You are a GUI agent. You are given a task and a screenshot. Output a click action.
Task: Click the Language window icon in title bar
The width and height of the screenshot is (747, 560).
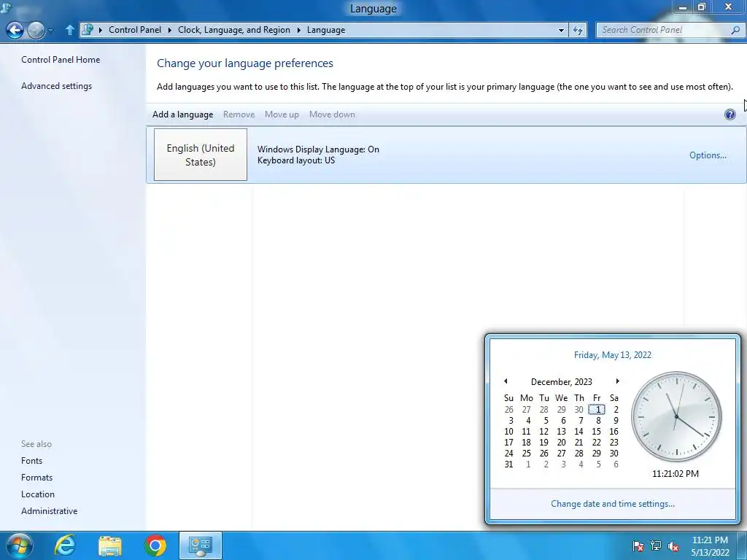(x=6, y=7)
